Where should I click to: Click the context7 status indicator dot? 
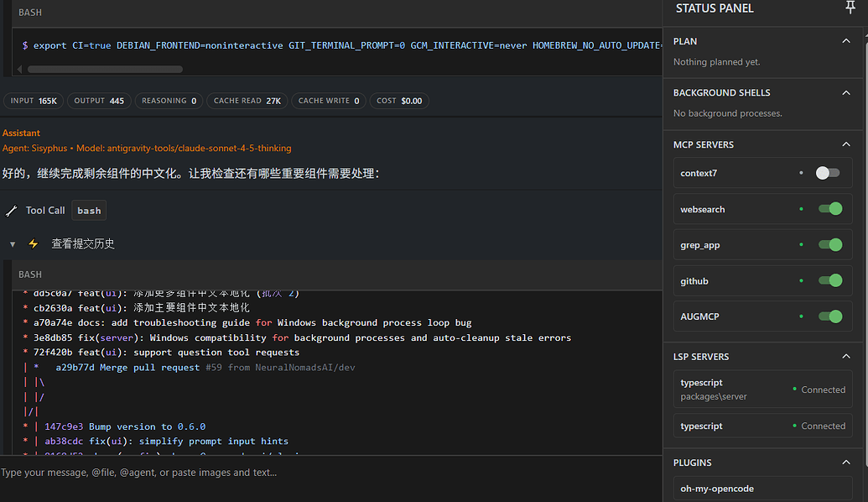[x=801, y=173]
